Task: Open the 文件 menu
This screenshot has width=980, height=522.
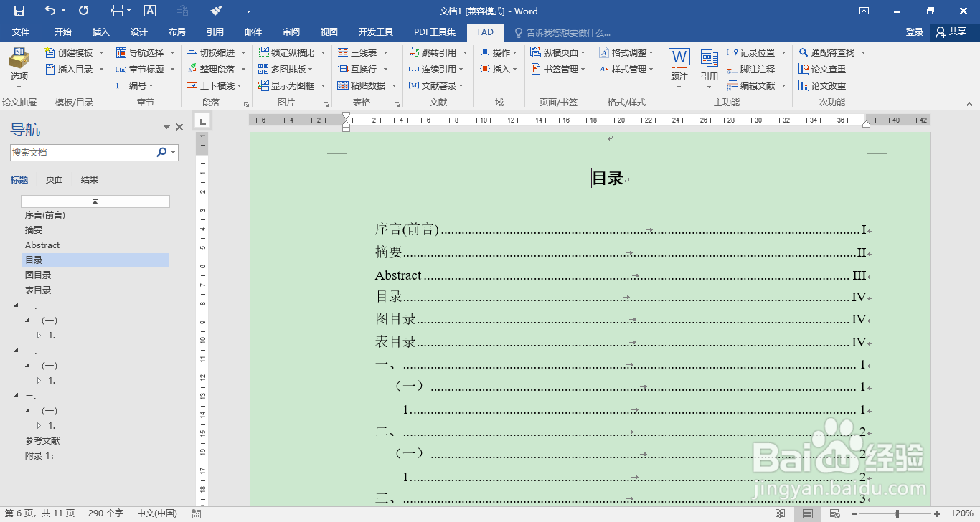Action: pyautogui.click(x=21, y=32)
